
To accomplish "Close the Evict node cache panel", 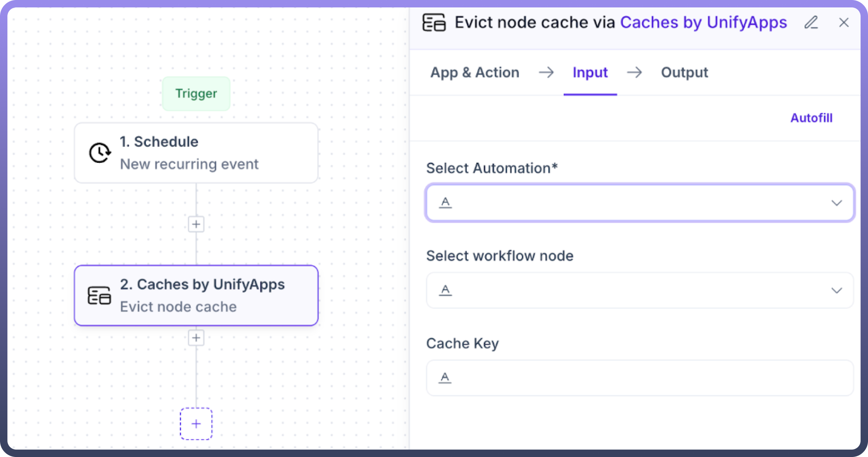I will click(844, 23).
